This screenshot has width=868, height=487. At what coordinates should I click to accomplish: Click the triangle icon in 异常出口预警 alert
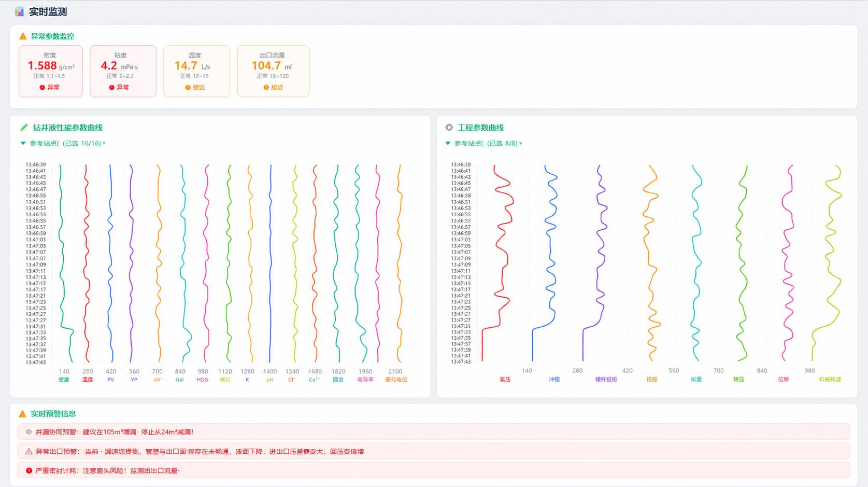pyautogui.click(x=29, y=452)
